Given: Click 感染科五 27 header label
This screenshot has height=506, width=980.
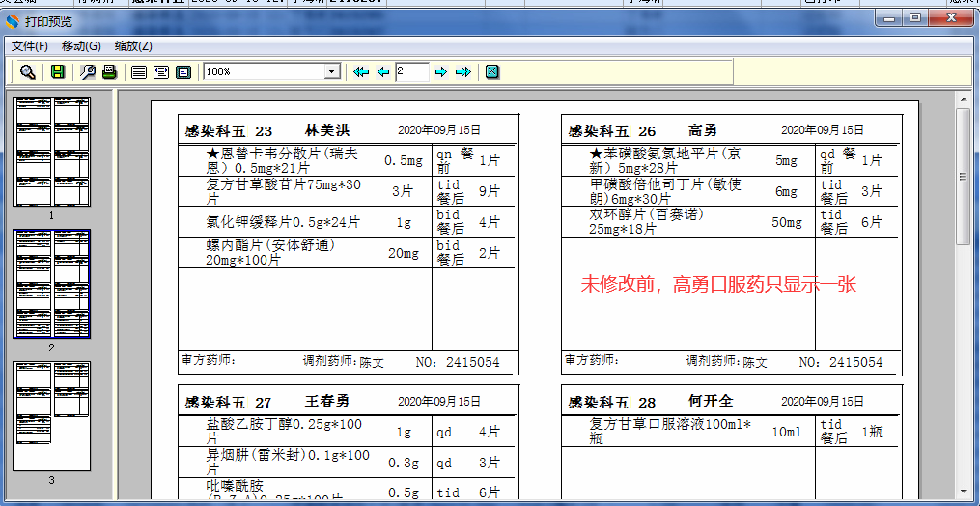Looking at the screenshot, I should [228, 402].
